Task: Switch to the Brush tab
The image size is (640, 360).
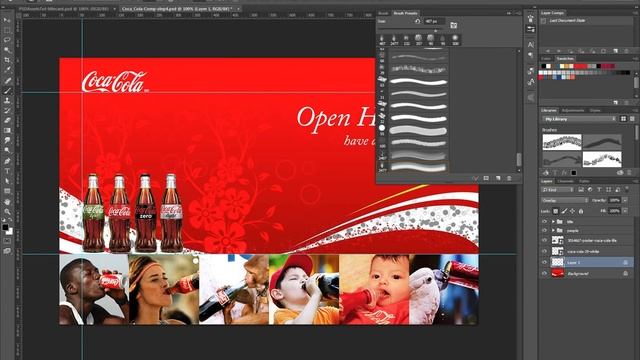Action: point(383,13)
